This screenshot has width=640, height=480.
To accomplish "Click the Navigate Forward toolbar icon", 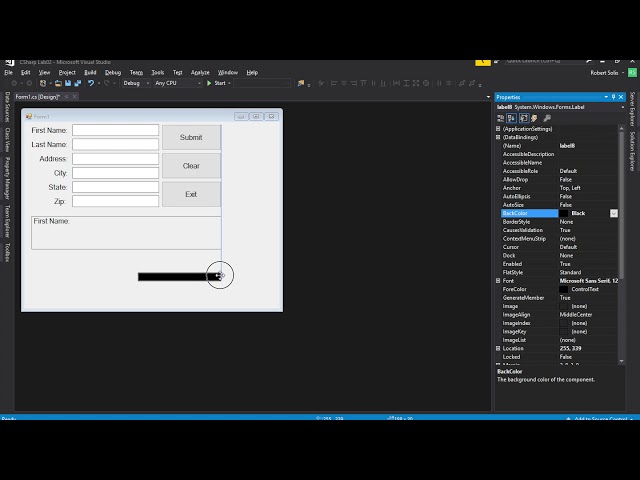I will [29, 83].
